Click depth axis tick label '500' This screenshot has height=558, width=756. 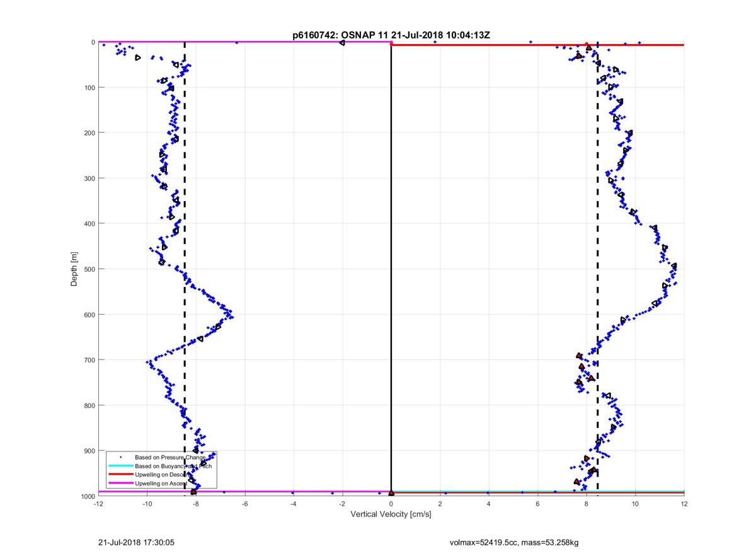tap(89, 269)
